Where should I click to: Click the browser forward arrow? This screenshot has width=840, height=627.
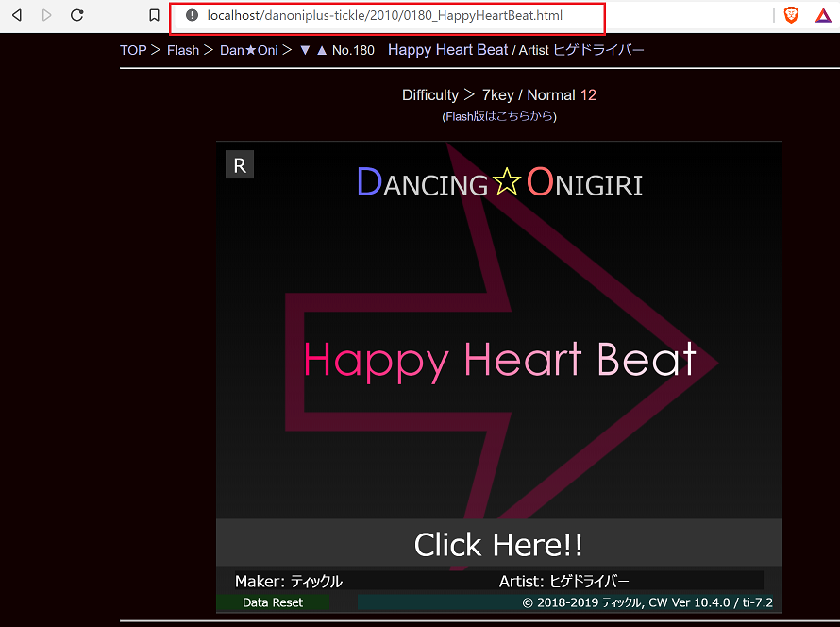(46, 15)
